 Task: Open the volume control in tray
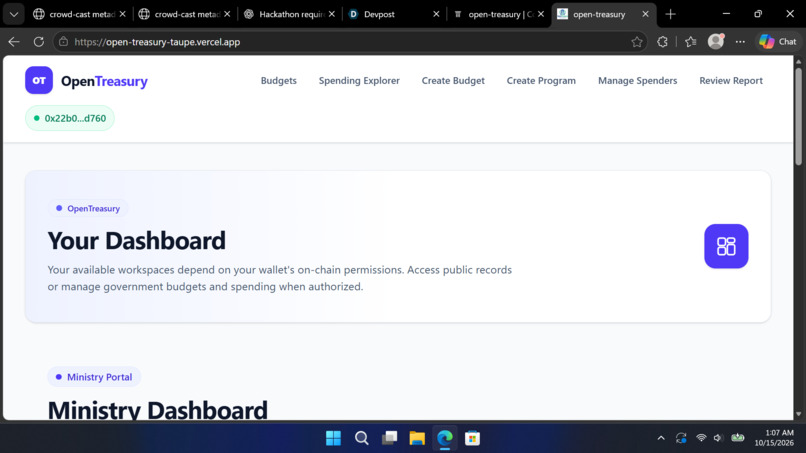tap(718, 438)
